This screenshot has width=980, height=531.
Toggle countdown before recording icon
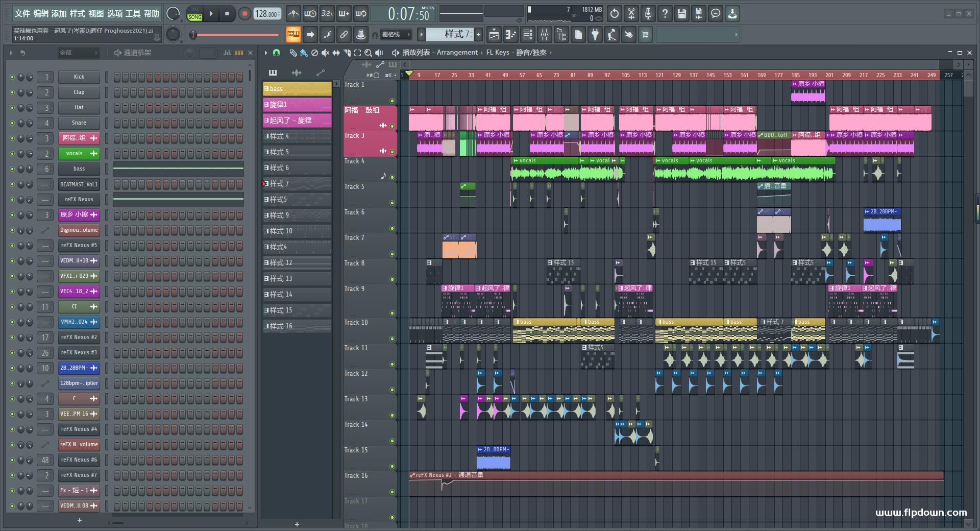pos(327,14)
